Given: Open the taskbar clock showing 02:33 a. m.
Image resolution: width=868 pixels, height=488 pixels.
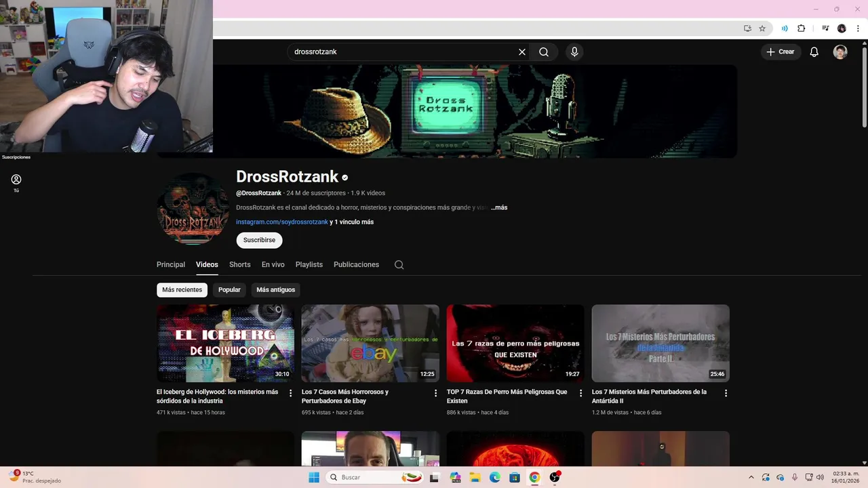Looking at the screenshot, I should [x=846, y=477].
